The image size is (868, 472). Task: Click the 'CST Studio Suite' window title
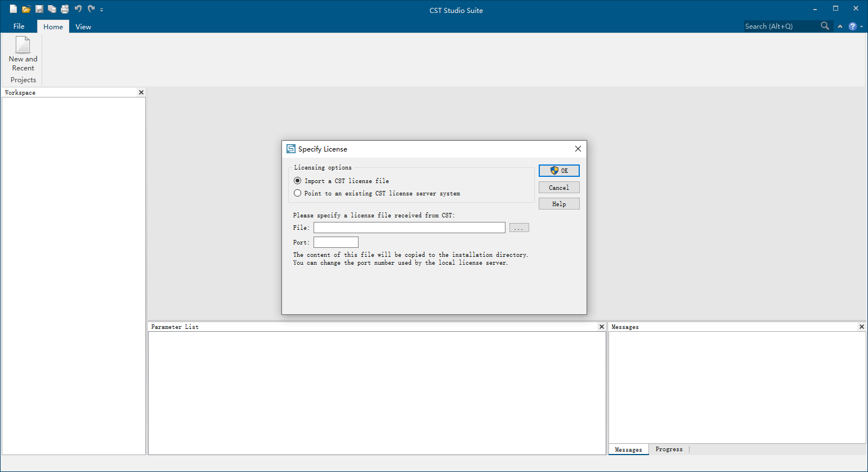click(x=456, y=10)
